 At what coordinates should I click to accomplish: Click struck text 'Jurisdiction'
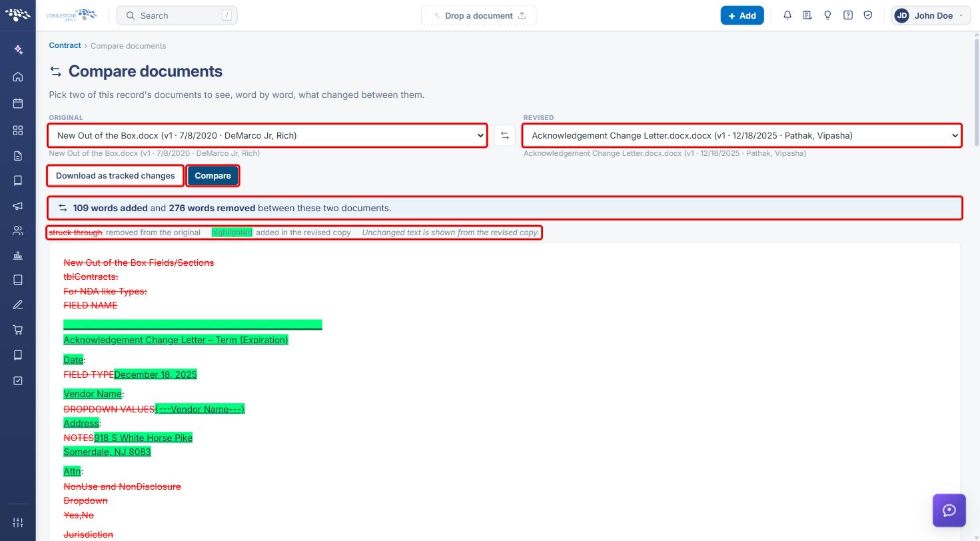pos(88,534)
